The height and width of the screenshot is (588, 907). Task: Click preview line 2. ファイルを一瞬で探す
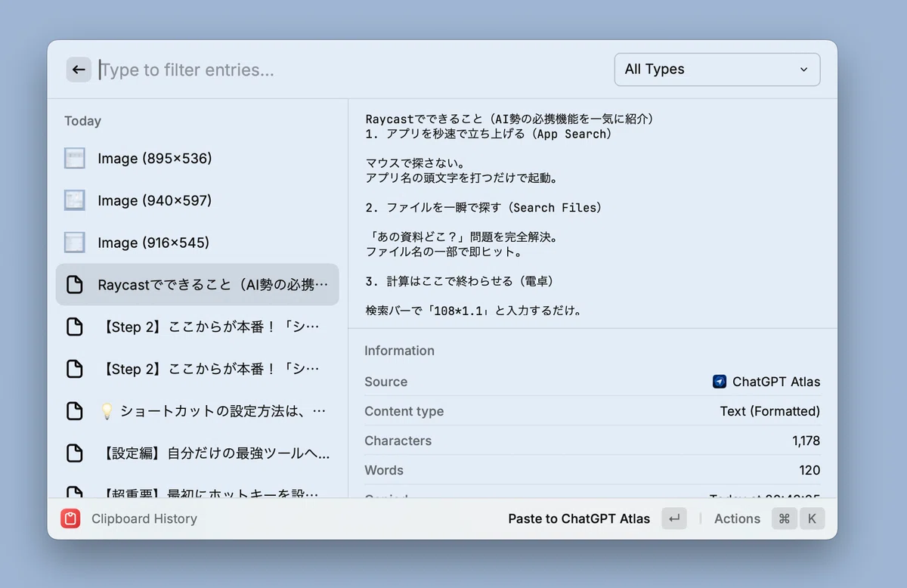(x=484, y=207)
